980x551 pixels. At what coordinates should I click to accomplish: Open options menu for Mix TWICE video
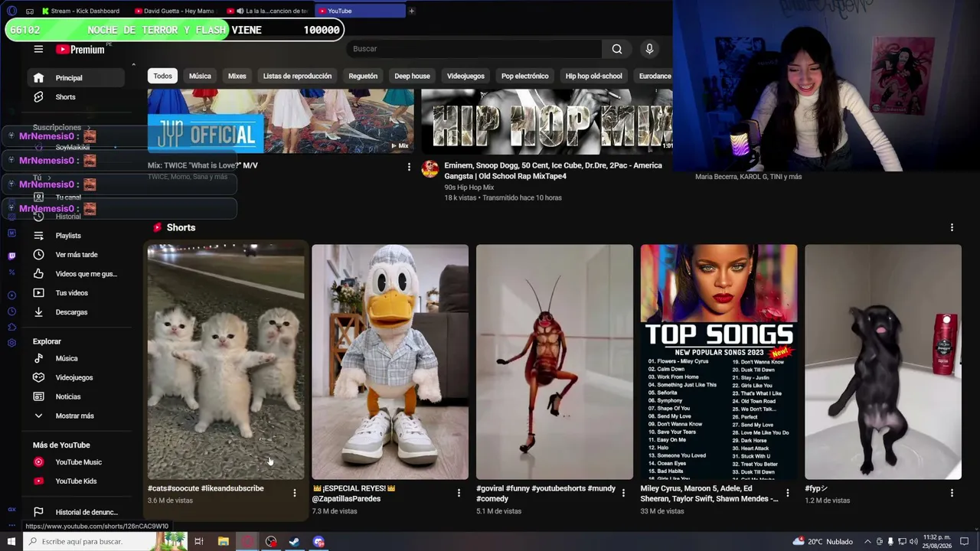click(x=409, y=167)
